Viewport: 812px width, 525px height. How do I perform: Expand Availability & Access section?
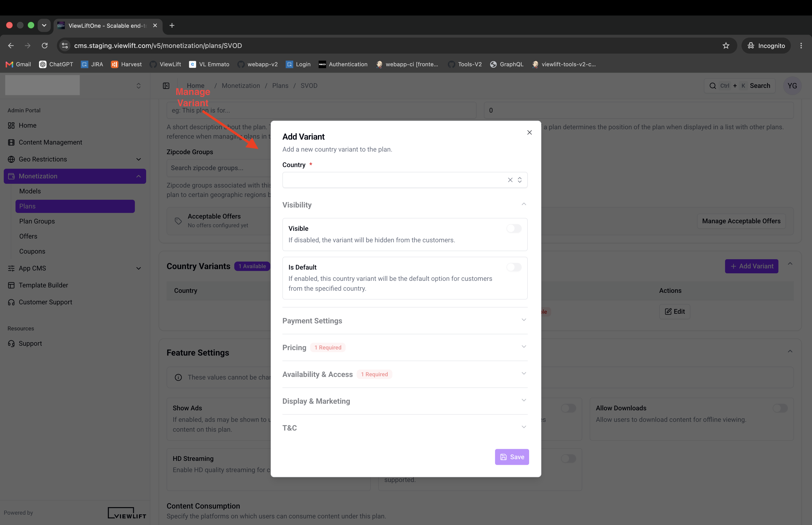[405, 374]
